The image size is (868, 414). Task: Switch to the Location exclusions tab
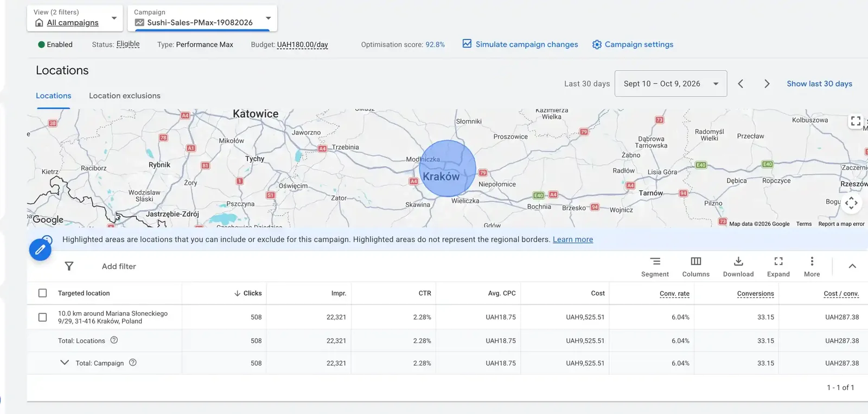point(125,96)
